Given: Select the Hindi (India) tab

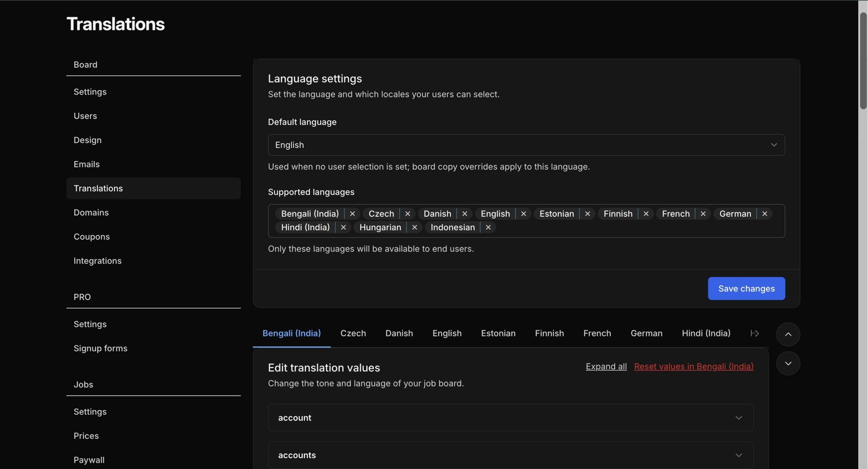Looking at the screenshot, I should (705, 333).
